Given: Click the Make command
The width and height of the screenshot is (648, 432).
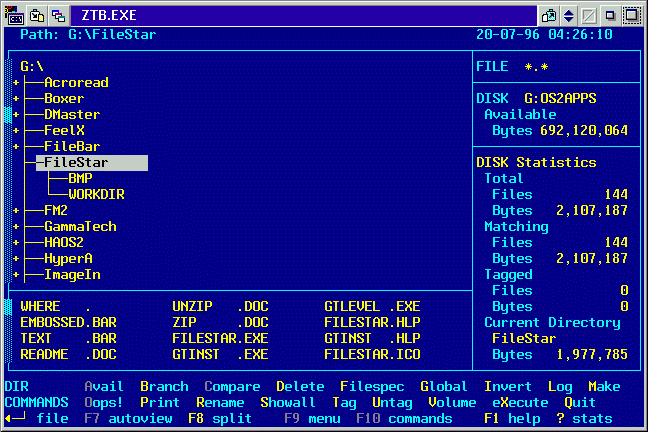Looking at the screenshot, I should [604, 387].
